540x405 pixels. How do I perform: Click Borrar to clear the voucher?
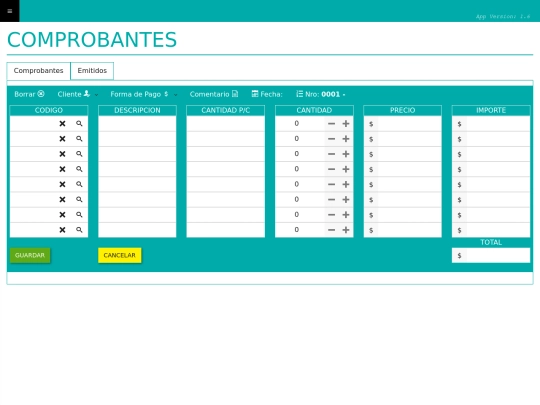click(x=29, y=94)
